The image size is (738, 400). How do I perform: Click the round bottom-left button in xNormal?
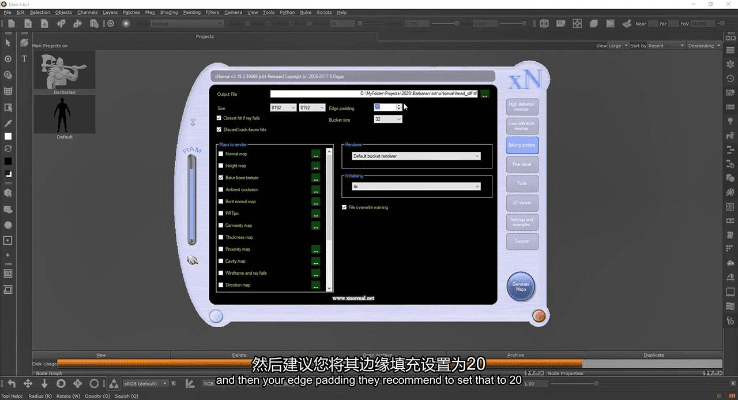coord(216,316)
